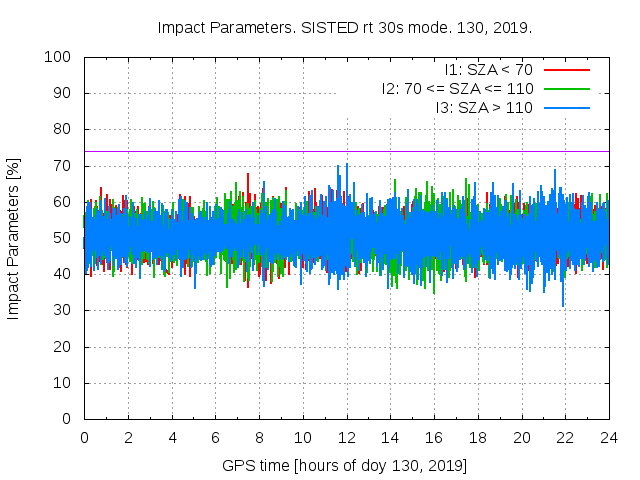Viewport: 640px width, 480px height.
Task: Click the 12 tick label on x-axis
Action: point(346,437)
